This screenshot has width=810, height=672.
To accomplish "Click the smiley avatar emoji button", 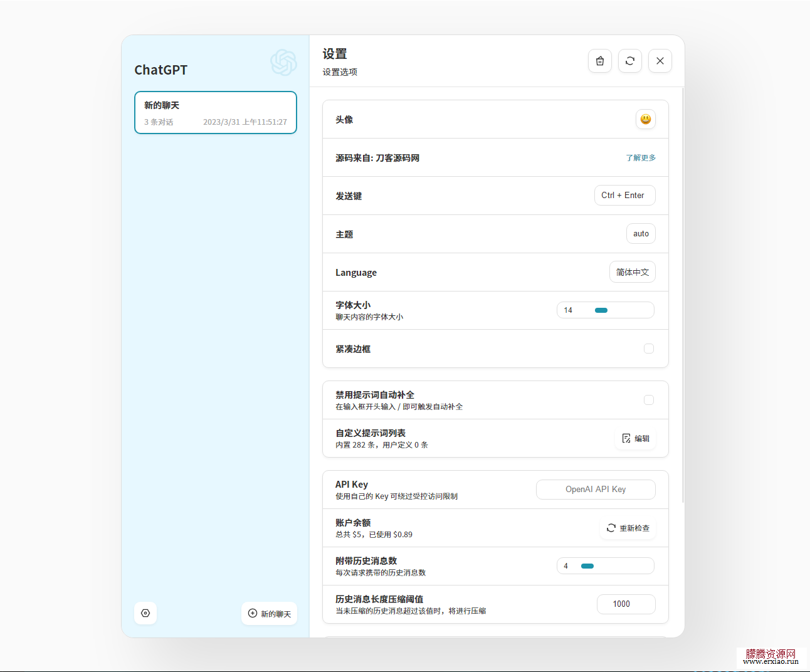I will 646,119.
